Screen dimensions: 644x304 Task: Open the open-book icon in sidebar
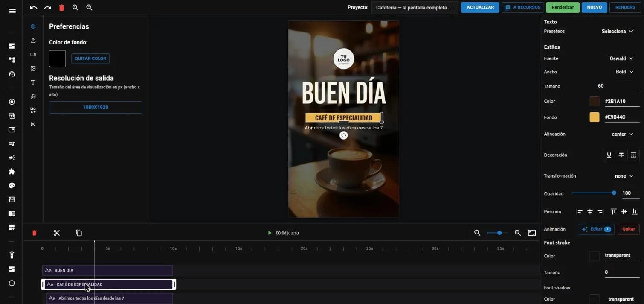pyautogui.click(x=12, y=213)
